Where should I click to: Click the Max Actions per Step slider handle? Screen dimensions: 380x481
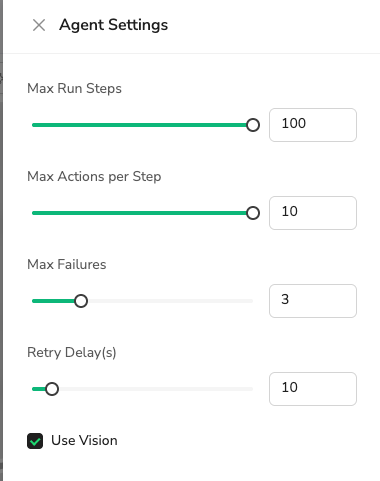pyautogui.click(x=253, y=213)
